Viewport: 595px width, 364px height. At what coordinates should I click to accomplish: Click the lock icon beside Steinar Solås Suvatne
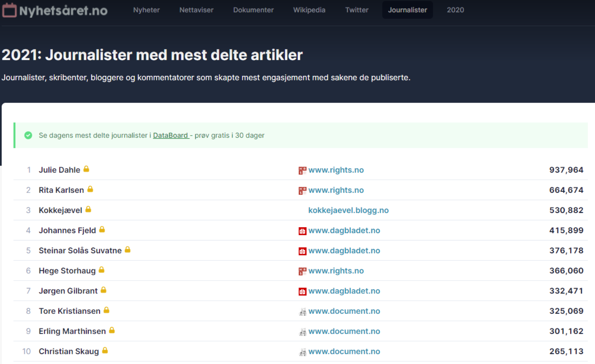pyautogui.click(x=127, y=250)
